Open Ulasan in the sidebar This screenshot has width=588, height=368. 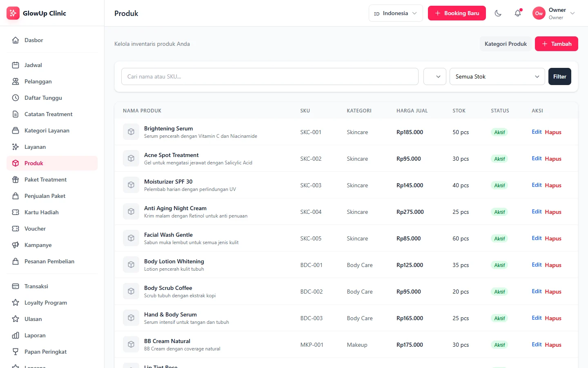pos(52,319)
